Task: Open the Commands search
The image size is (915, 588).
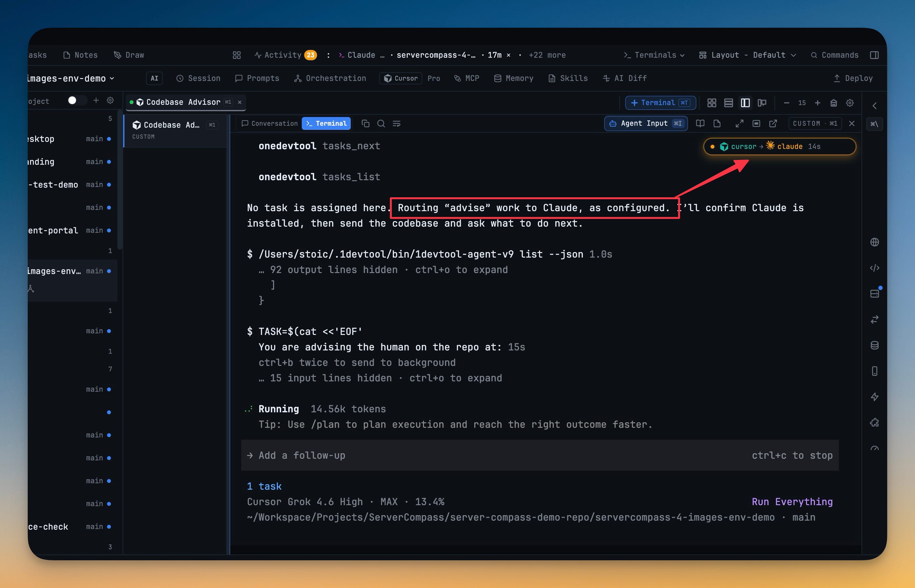Action: coord(834,55)
